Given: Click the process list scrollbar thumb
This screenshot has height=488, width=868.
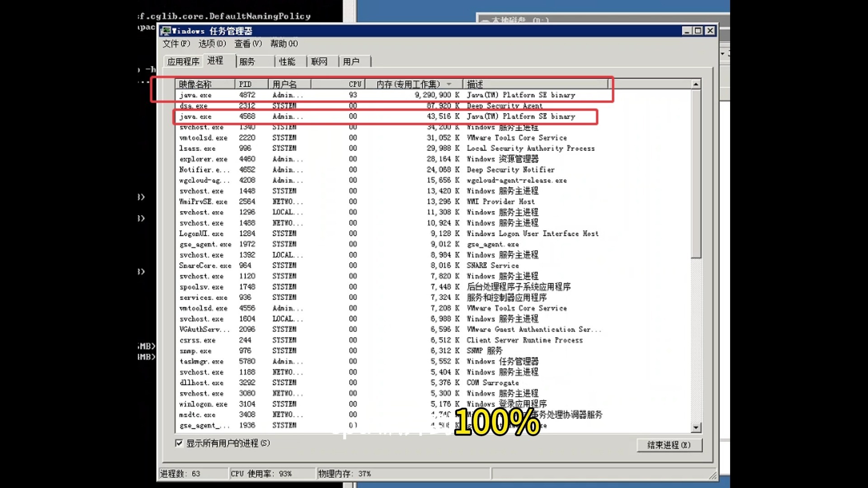Looking at the screenshot, I should (696, 174).
